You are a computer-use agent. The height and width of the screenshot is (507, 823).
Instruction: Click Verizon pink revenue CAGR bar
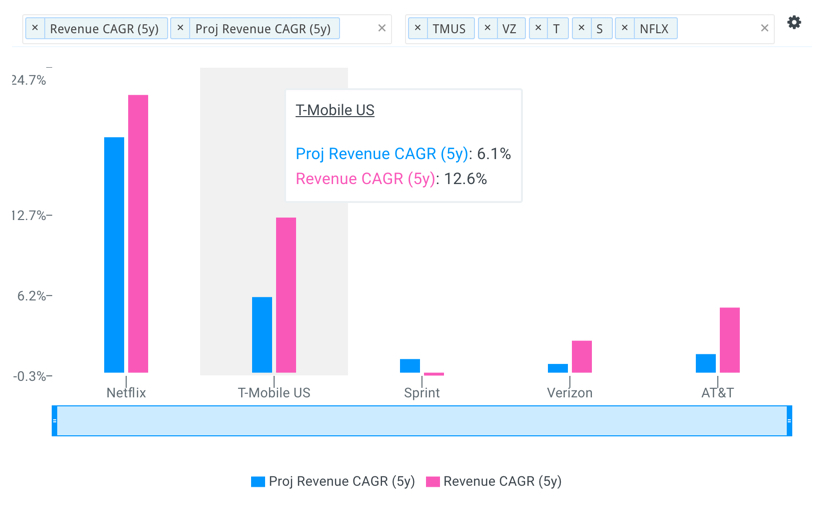click(582, 357)
